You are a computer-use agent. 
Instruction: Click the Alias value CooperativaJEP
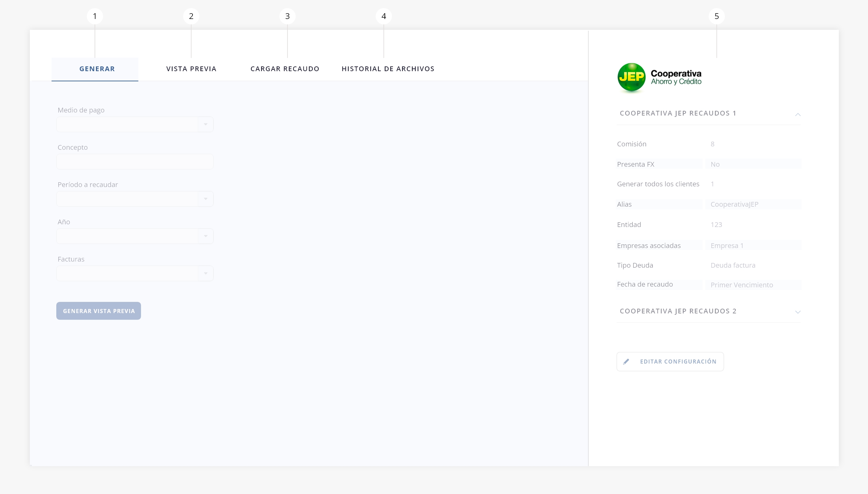coord(735,204)
